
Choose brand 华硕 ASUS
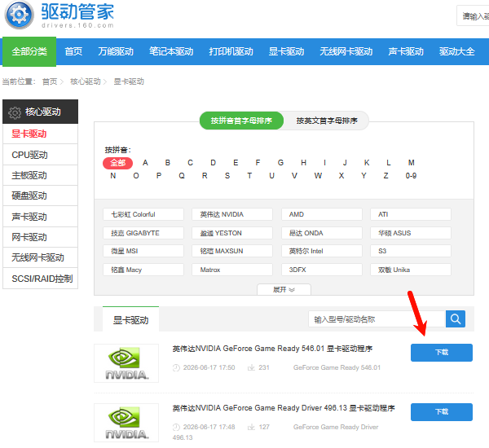pos(411,233)
